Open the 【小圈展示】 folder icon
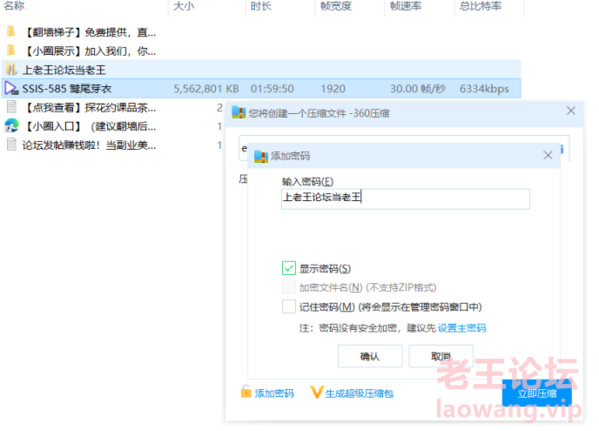599x431 pixels. [11, 50]
